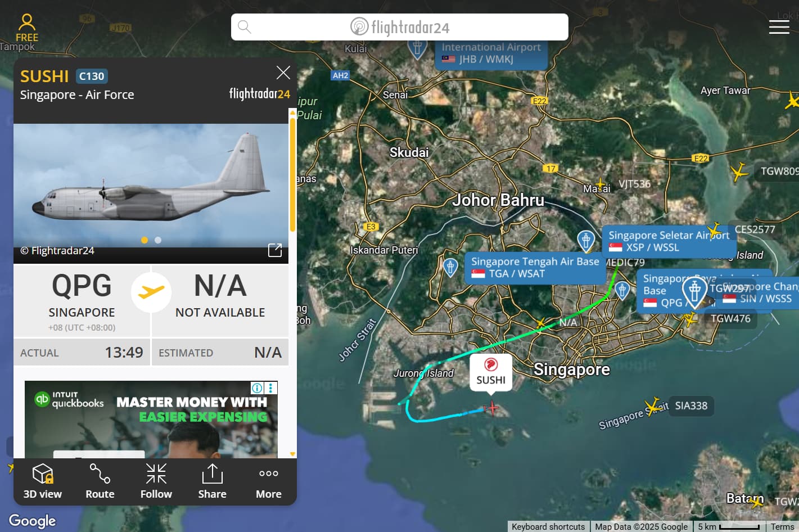Image resolution: width=799 pixels, height=532 pixels.
Task: Open the map Terms link
Action: (782, 526)
